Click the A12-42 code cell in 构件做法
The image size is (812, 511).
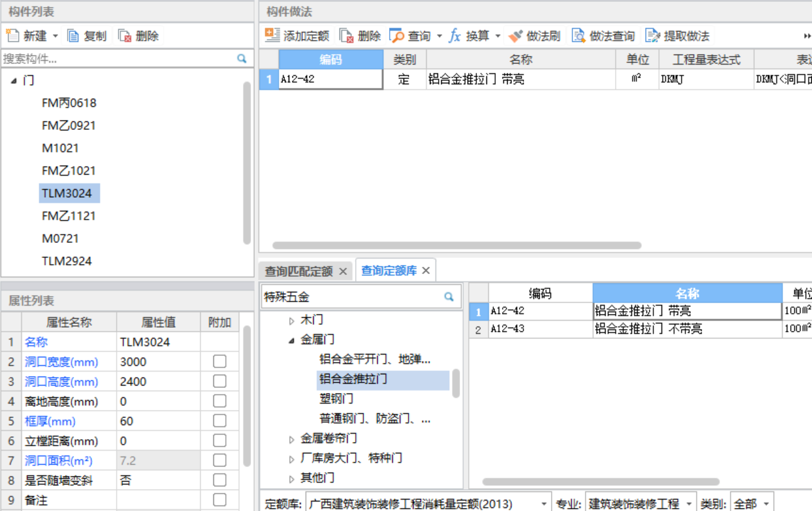pyautogui.click(x=331, y=79)
